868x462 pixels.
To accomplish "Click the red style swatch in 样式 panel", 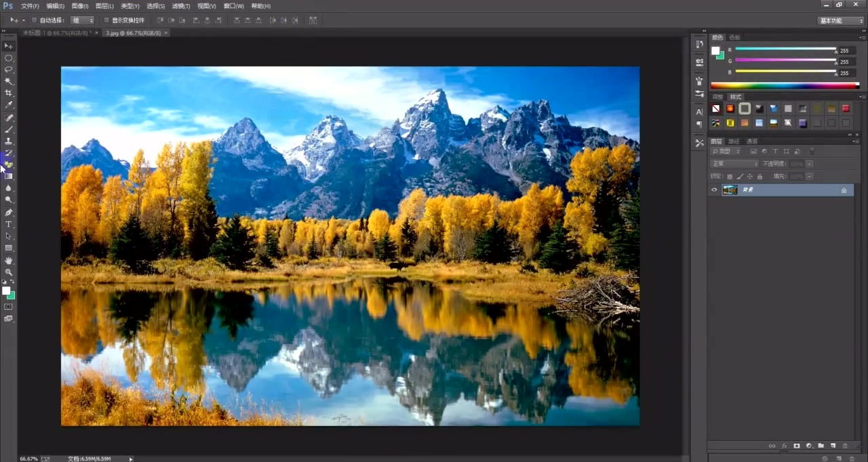I will (x=846, y=108).
